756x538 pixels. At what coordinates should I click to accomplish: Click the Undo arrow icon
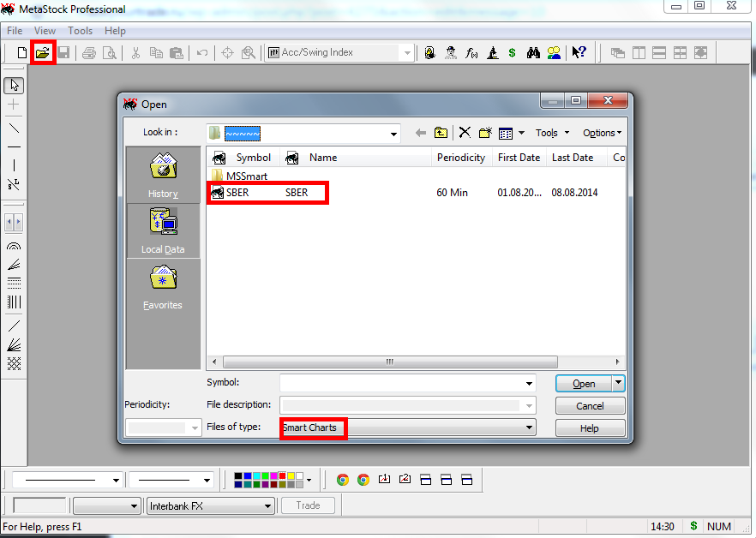coord(202,52)
